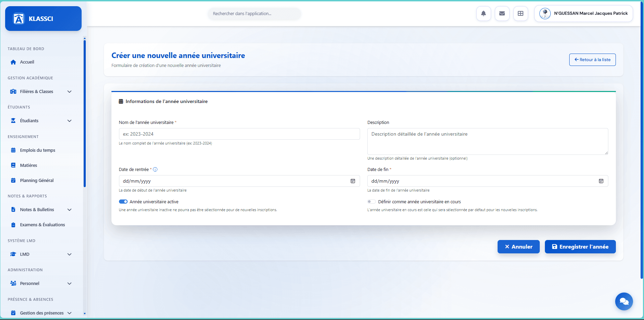The width and height of the screenshot is (644, 320).
Task: Open the messages envelope icon
Action: pos(502,13)
